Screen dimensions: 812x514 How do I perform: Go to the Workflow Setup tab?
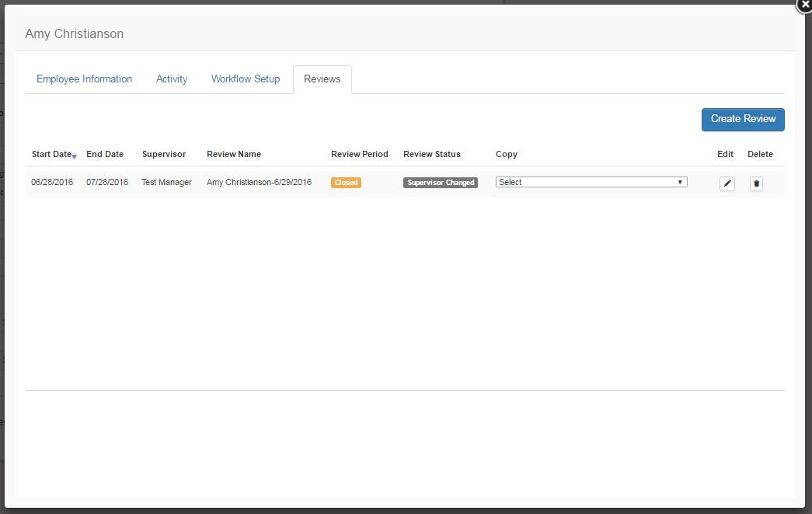246,79
